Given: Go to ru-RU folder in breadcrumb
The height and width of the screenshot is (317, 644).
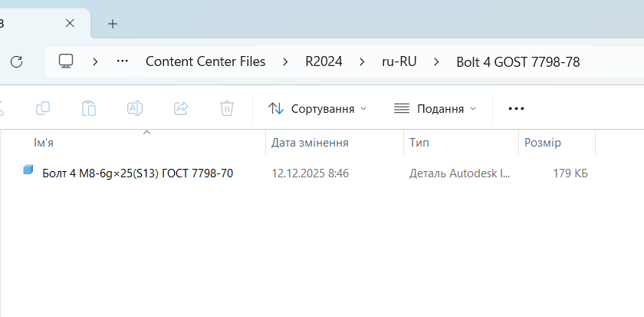Looking at the screenshot, I should 399,61.
